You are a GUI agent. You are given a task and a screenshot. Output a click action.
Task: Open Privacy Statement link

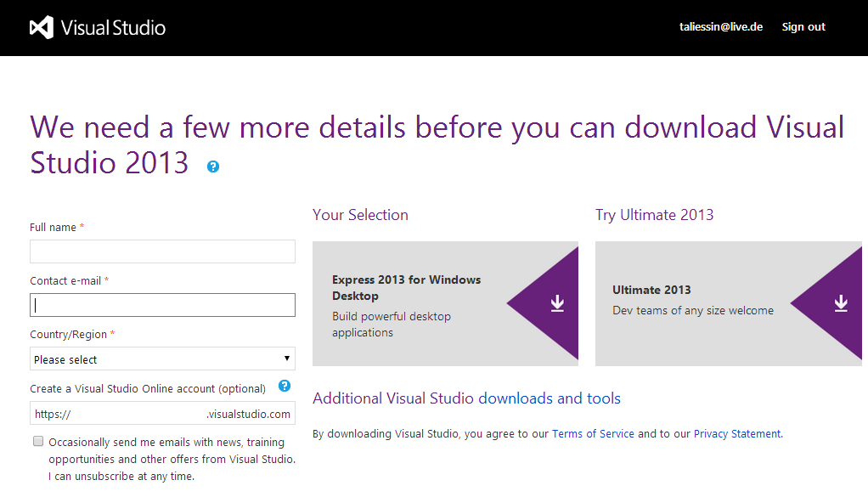pos(738,434)
